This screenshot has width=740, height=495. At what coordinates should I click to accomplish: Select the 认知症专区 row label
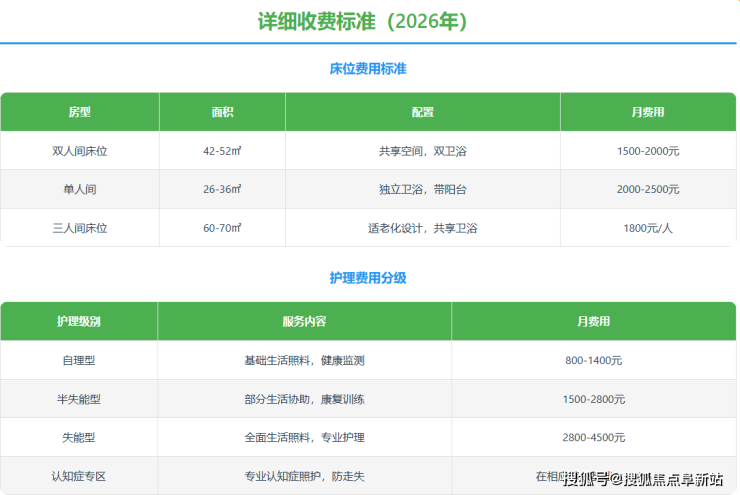tap(79, 476)
